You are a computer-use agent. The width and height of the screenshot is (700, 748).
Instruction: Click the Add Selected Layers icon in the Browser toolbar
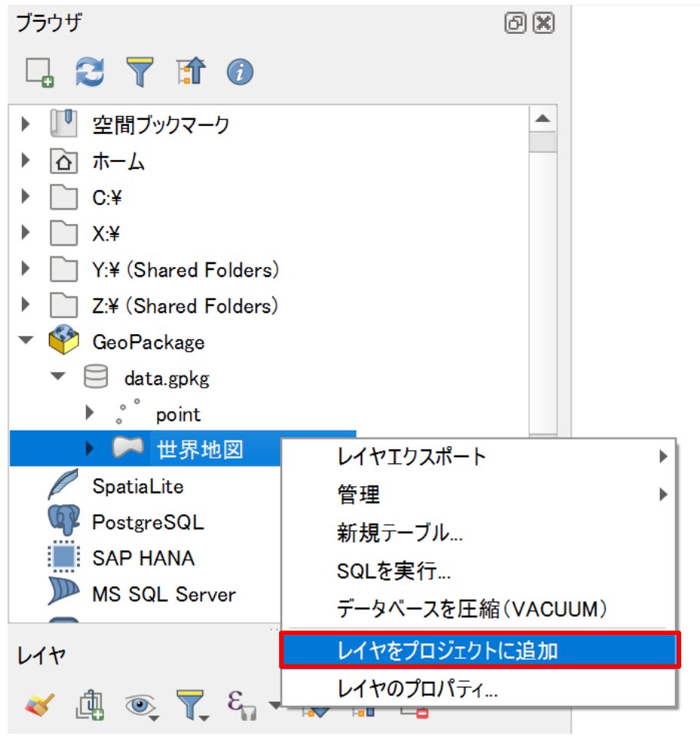39,73
